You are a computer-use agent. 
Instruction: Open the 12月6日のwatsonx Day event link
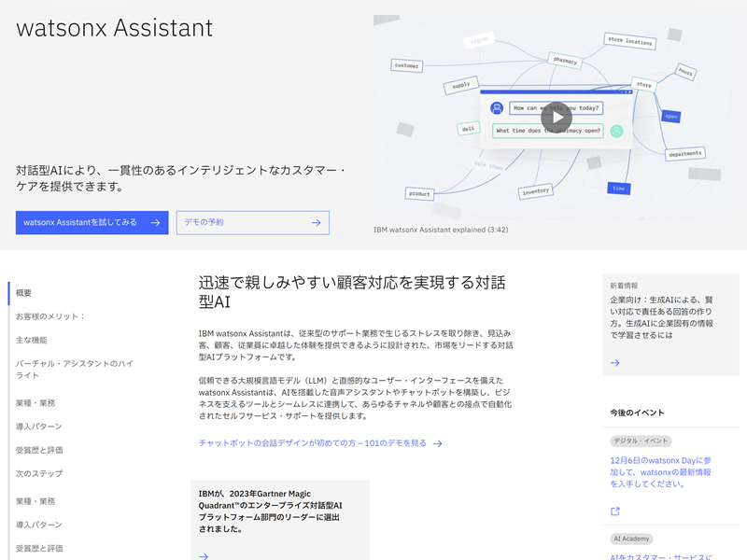tap(661, 472)
